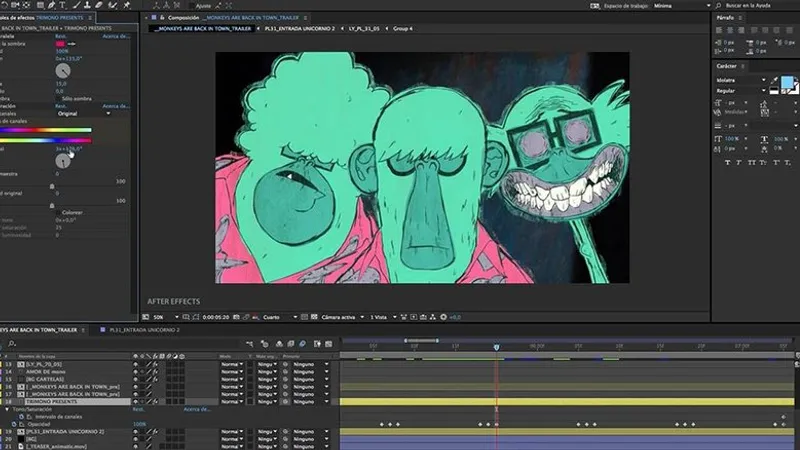Screen dimensions: 800x450
Task: Select the Type tool in the toolbar
Action: click(x=62, y=5)
